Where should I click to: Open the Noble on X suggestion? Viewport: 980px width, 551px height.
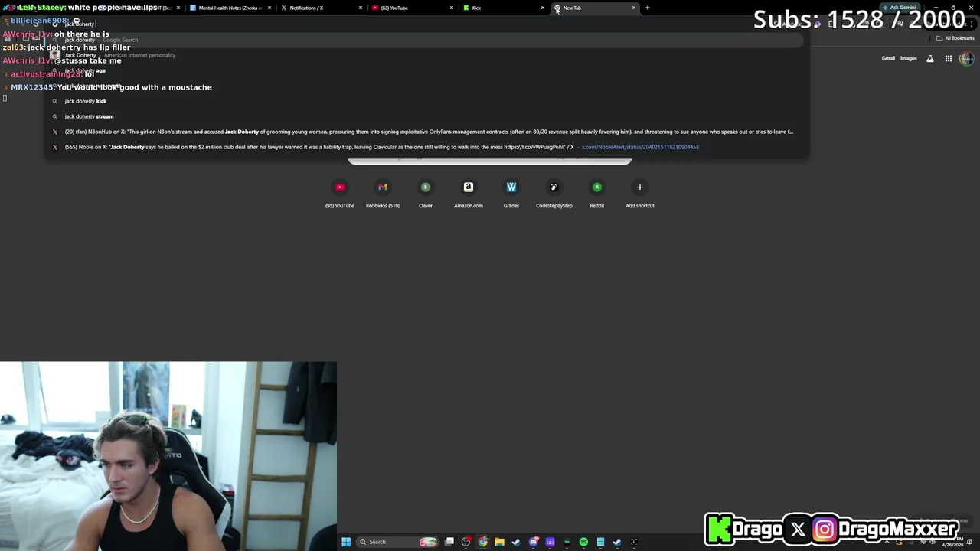(x=426, y=147)
